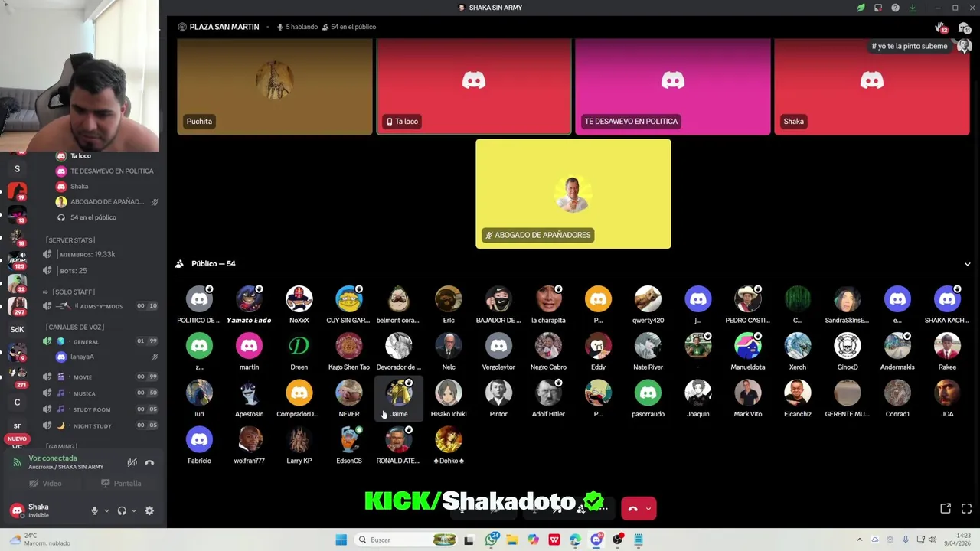
Task: Expand the GAMING category
Action: pos(61,446)
